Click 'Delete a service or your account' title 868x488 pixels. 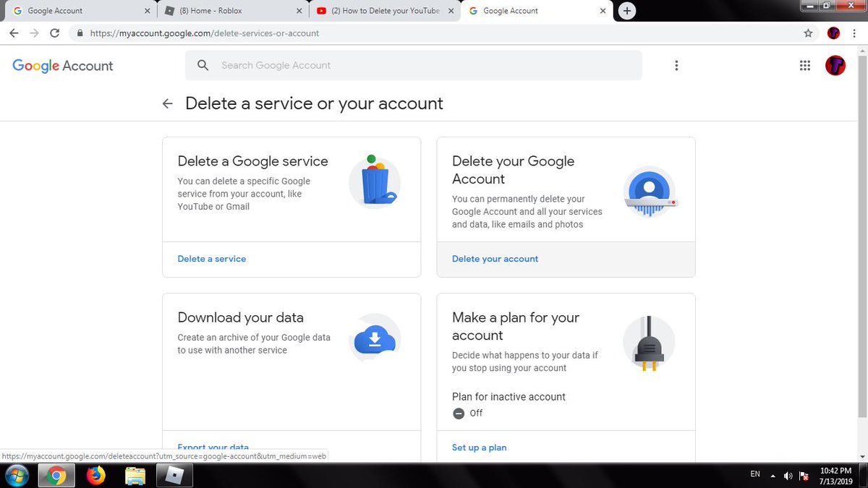(x=314, y=104)
